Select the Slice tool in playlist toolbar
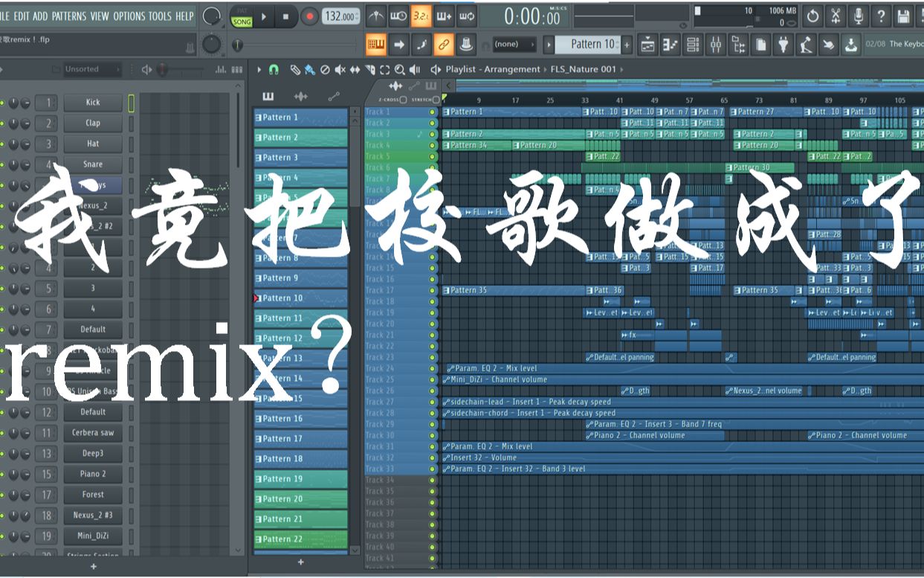 click(369, 70)
